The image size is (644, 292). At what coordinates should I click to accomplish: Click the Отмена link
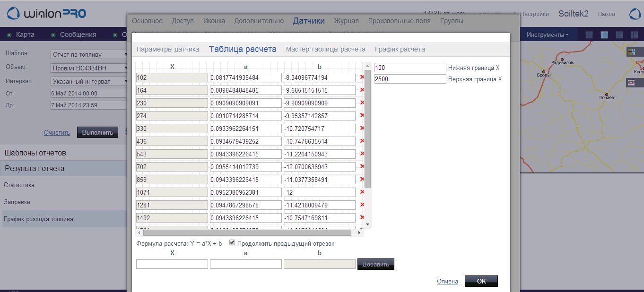(447, 281)
